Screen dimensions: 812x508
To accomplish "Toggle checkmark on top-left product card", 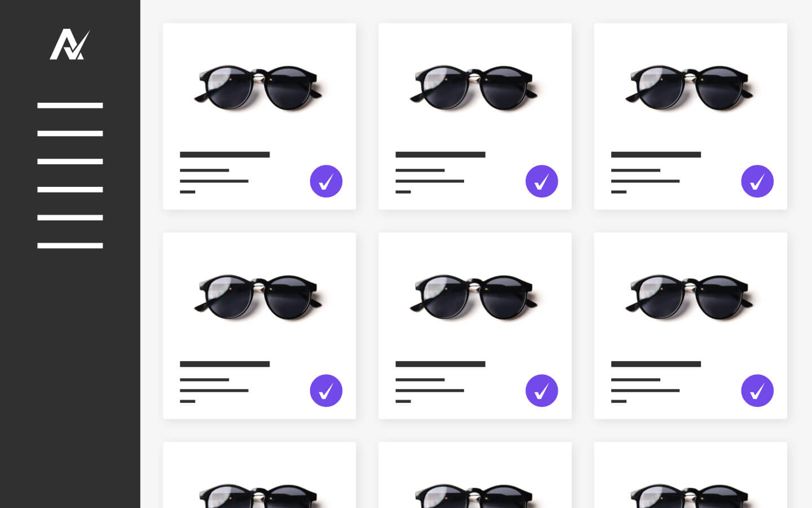I will click(326, 181).
